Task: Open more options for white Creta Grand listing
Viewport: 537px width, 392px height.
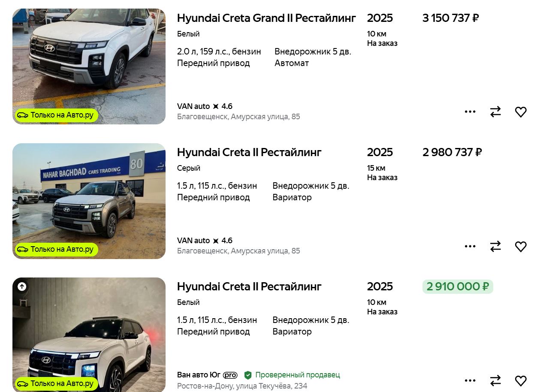Action: (470, 112)
